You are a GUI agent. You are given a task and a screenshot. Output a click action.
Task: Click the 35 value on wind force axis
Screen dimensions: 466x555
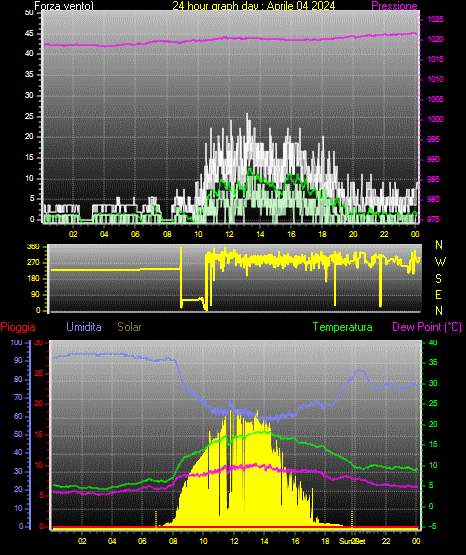pyautogui.click(x=29, y=74)
